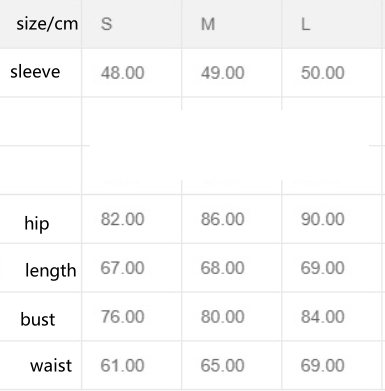Select sleeve value 50.00

coord(323,73)
